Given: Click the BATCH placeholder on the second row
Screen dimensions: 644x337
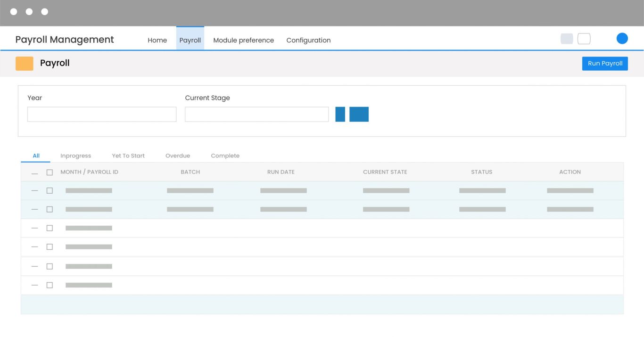Looking at the screenshot, I should [190, 209].
